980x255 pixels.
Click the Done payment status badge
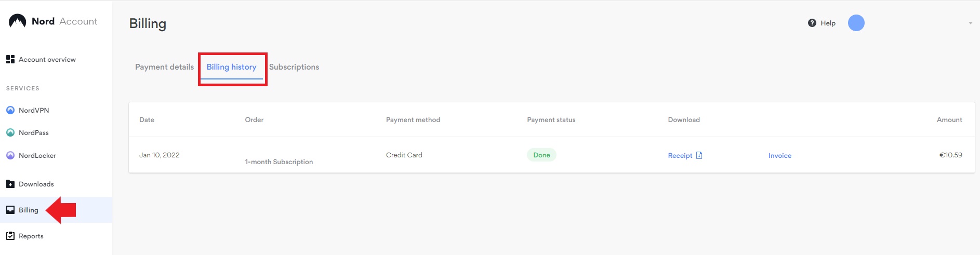tap(541, 155)
